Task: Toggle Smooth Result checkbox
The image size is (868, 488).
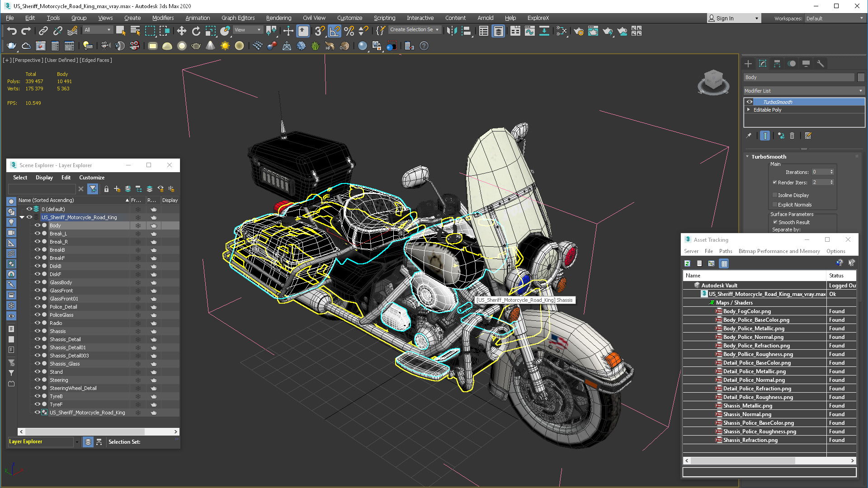Action: click(x=775, y=222)
